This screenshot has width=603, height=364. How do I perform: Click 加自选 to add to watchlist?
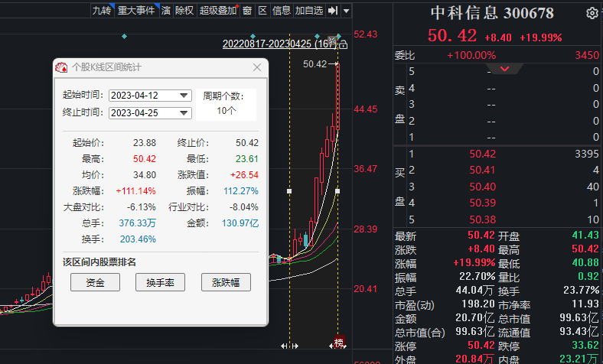(309, 11)
